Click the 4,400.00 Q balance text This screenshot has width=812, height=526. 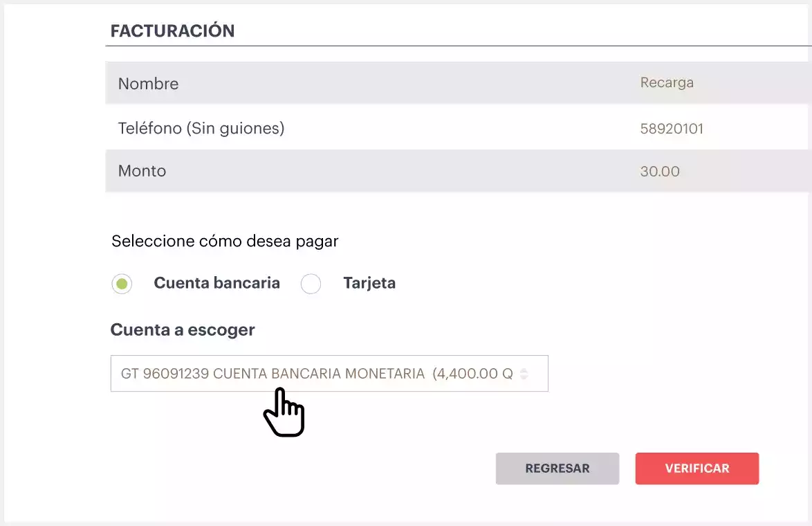473,374
